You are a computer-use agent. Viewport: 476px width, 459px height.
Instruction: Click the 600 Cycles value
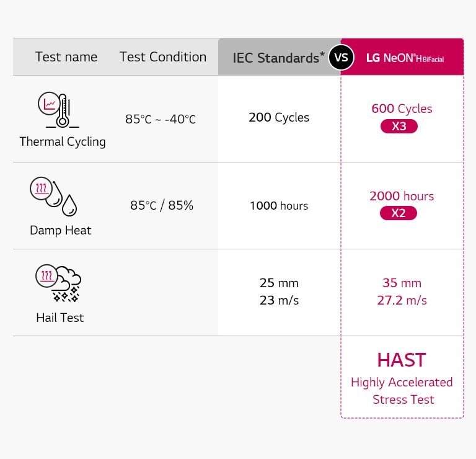(x=402, y=109)
